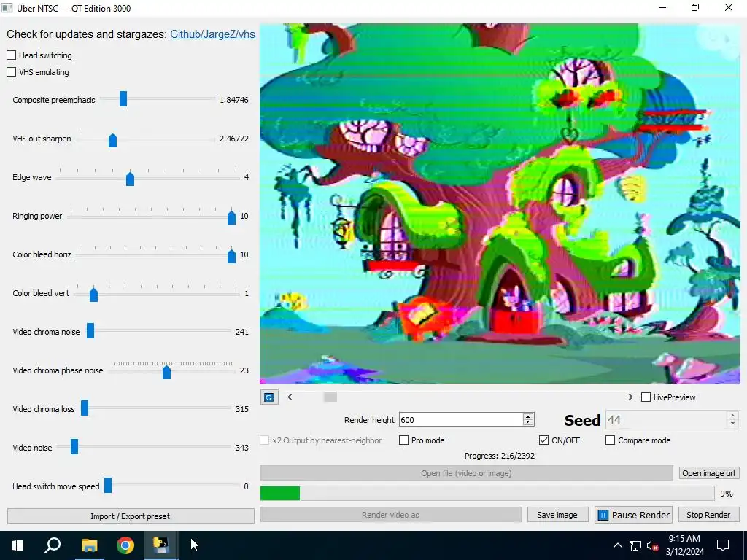Image resolution: width=747 pixels, height=560 pixels.
Task: Enable Head switching checkbox
Action: pos(12,55)
